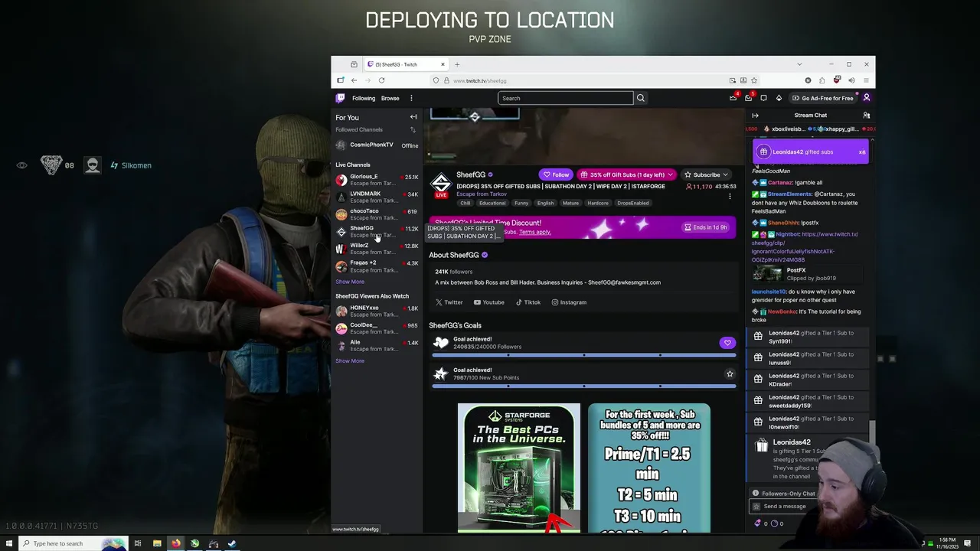
Task: Reload the Twitch page
Action: [381, 80]
